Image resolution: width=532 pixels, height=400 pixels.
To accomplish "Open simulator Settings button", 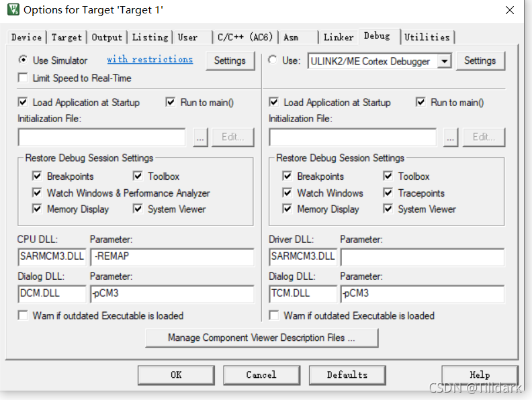I will coord(230,60).
